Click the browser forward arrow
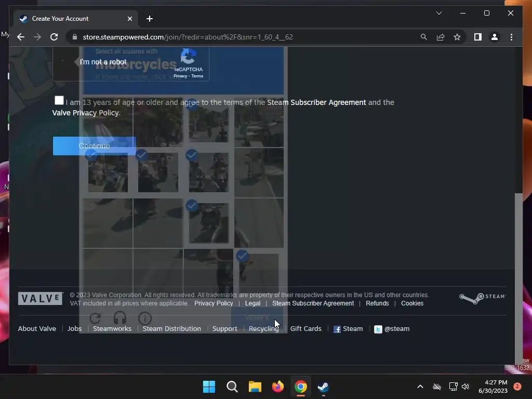 pos(37,37)
